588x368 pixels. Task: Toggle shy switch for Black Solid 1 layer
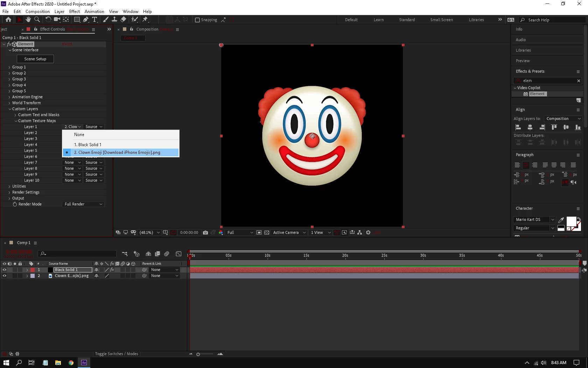click(x=96, y=270)
